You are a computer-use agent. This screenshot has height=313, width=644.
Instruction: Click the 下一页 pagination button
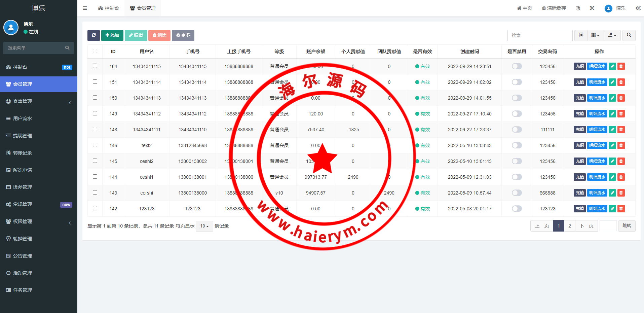[586, 226]
